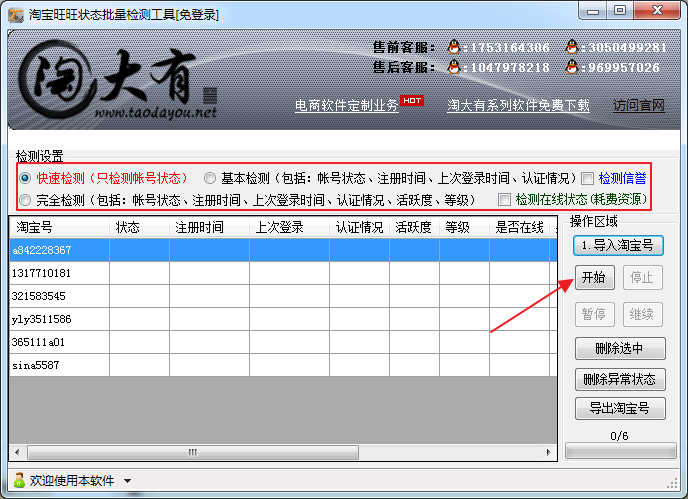Click the 删除选中 button

(620, 348)
